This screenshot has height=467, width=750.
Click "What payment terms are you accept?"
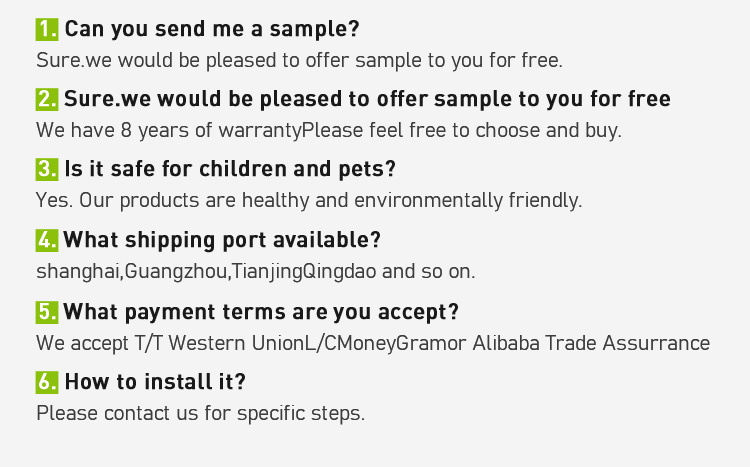click(261, 312)
